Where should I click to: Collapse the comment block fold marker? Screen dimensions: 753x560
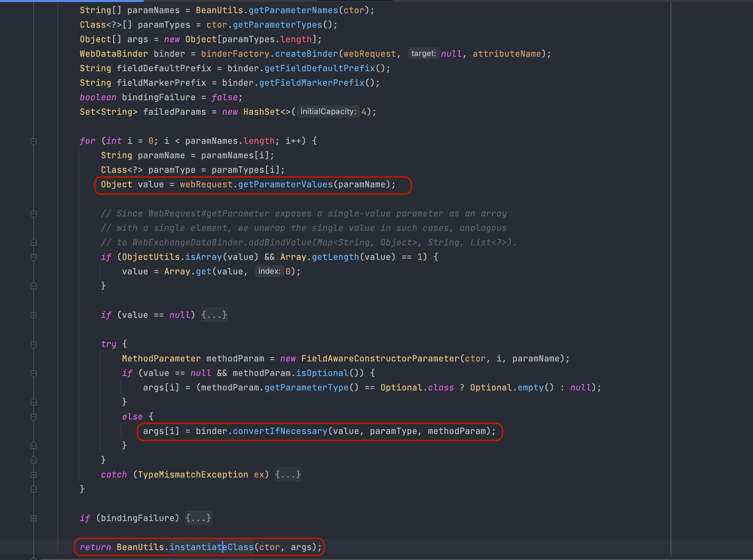pos(34,214)
